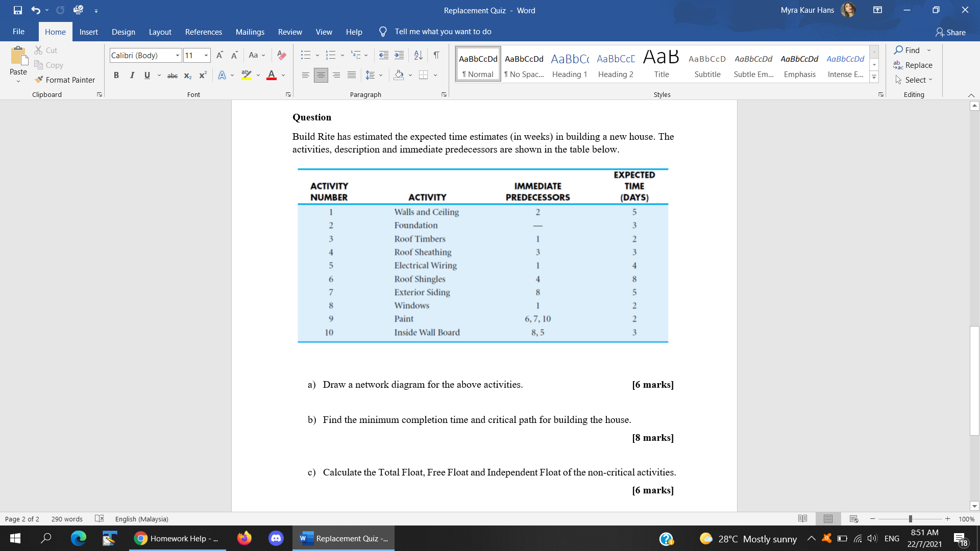The width and height of the screenshot is (980, 551).
Task: Switch to Read Mode view in status bar
Action: pyautogui.click(x=802, y=519)
